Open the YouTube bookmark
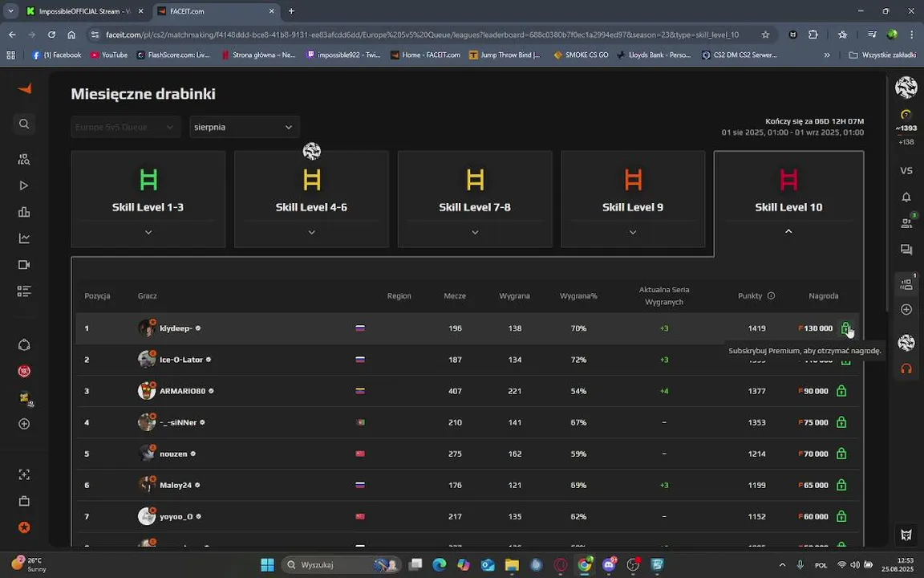924x578 pixels. (109, 55)
